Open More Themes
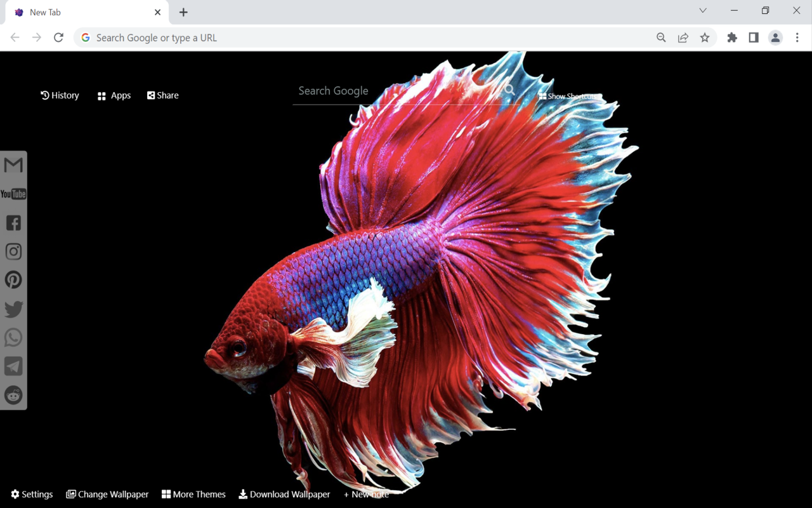The width and height of the screenshot is (812, 508). pos(193,494)
